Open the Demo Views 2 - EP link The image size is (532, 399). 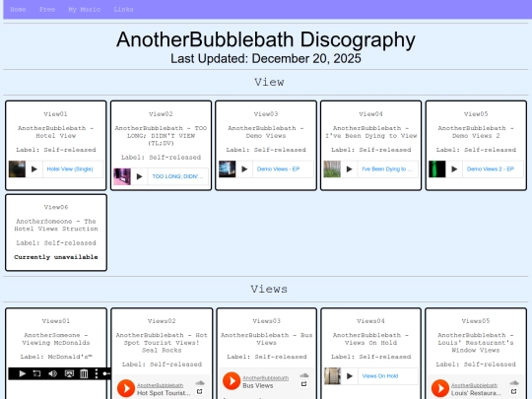click(491, 169)
